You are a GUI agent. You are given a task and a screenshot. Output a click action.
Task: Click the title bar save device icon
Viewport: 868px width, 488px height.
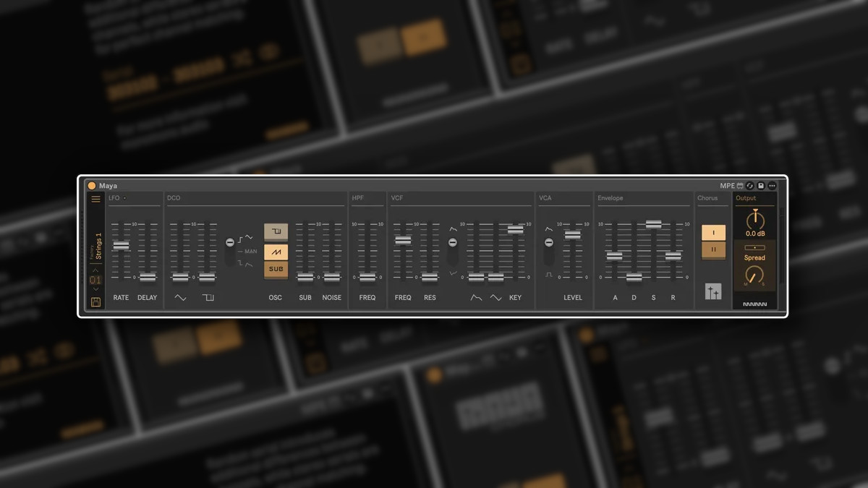pyautogui.click(x=761, y=186)
